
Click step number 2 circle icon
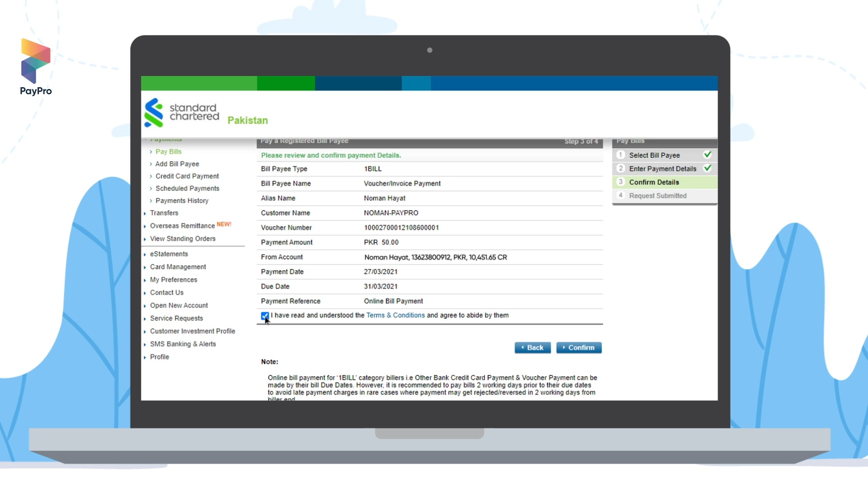[x=621, y=169]
